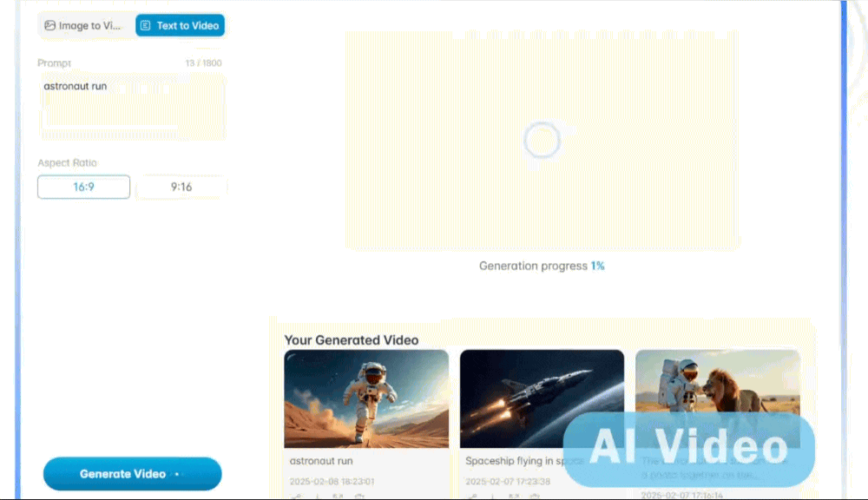Click the loading spinner in preview area
The width and height of the screenshot is (868, 500).
[x=542, y=140]
